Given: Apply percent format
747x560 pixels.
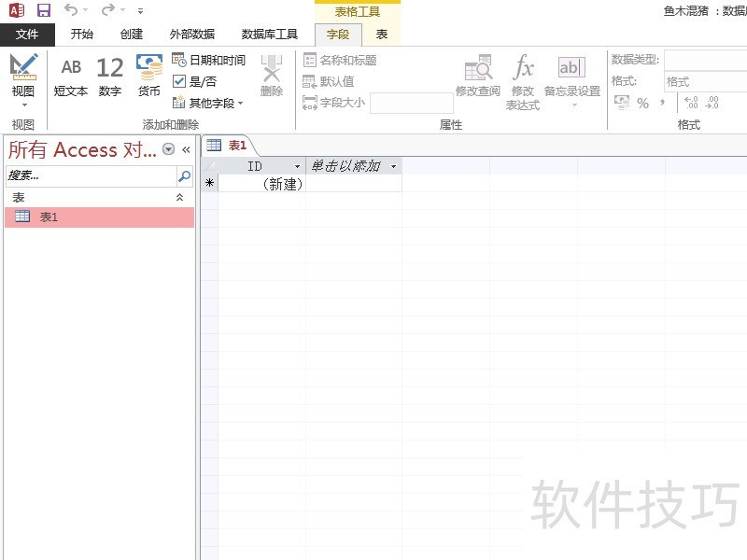Looking at the screenshot, I should (x=642, y=103).
